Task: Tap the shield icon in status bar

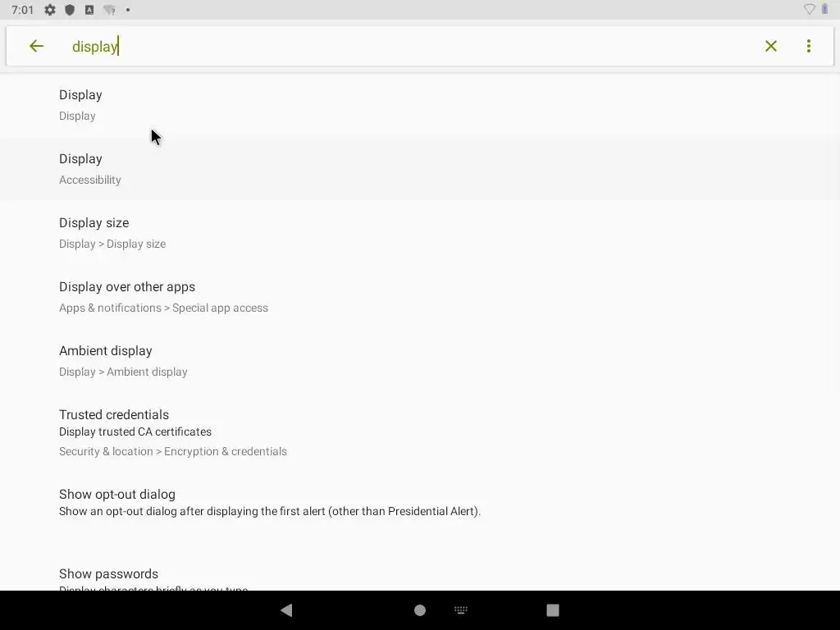Action: coord(70,10)
